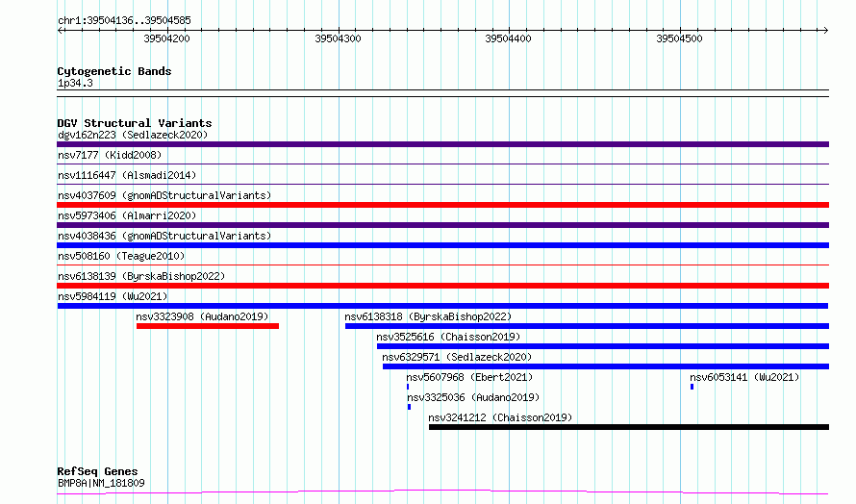Viewport: 856px width, 504px height.
Task: Click the dgv162n223 (Sedlazeck2020) variant label
Action: (133, 135)
